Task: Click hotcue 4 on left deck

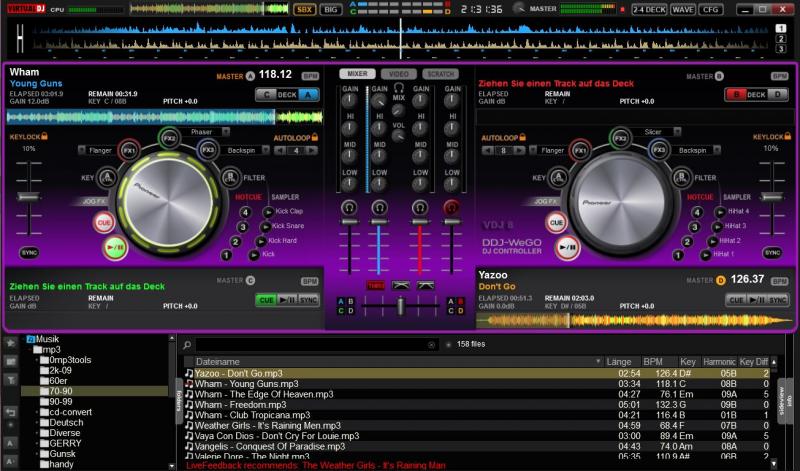Action: coord(245,212)
